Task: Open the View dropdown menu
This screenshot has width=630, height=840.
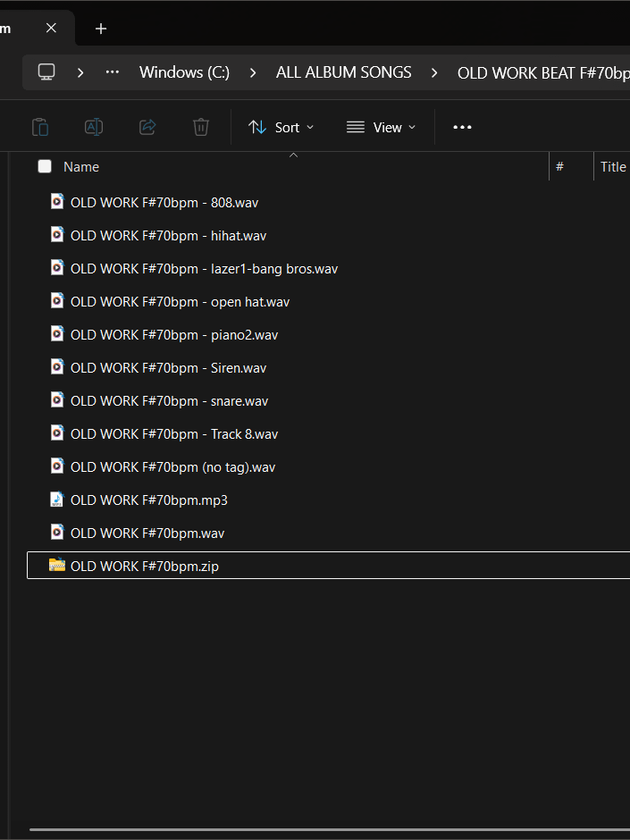Action: [x=381, y=127]
